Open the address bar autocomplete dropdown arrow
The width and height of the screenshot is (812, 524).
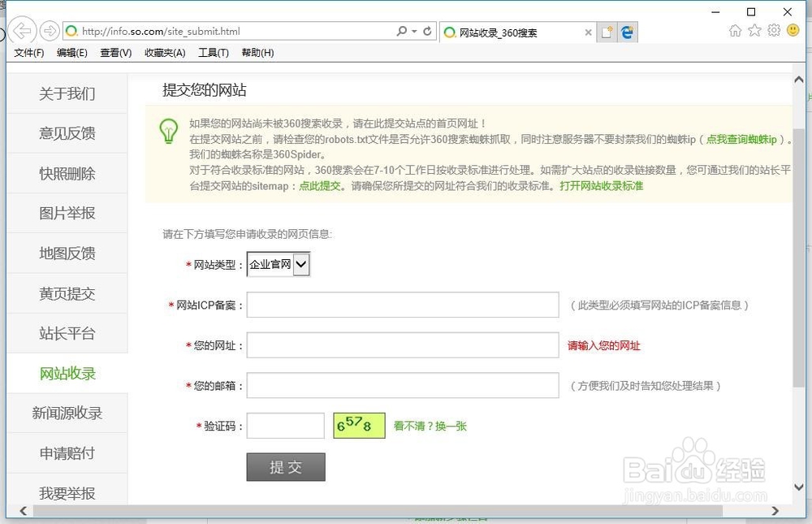pos(414,31)
